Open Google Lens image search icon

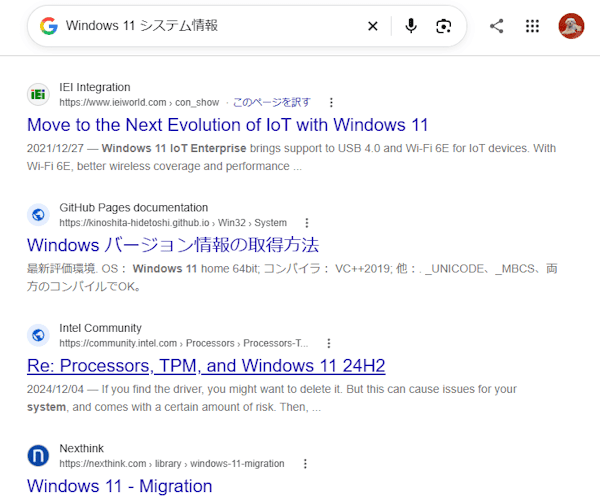pyautogui.click(x=443, y=26)
